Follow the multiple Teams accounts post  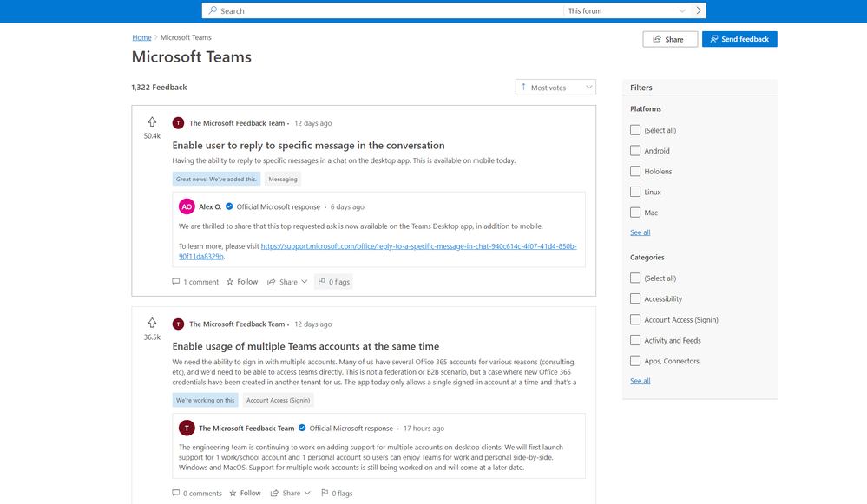pos(245,493)
